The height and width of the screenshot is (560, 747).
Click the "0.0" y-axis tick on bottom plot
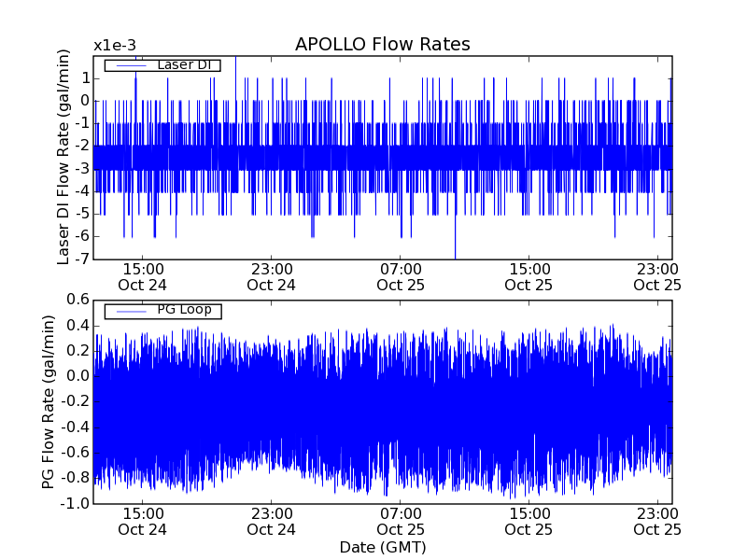(77, 376)
